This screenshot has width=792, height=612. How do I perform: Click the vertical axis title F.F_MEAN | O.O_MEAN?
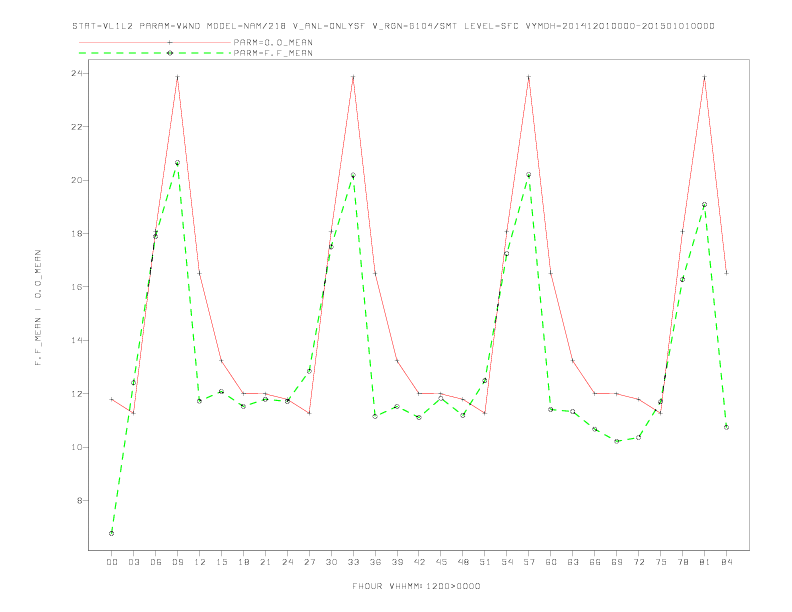(38, 308)
